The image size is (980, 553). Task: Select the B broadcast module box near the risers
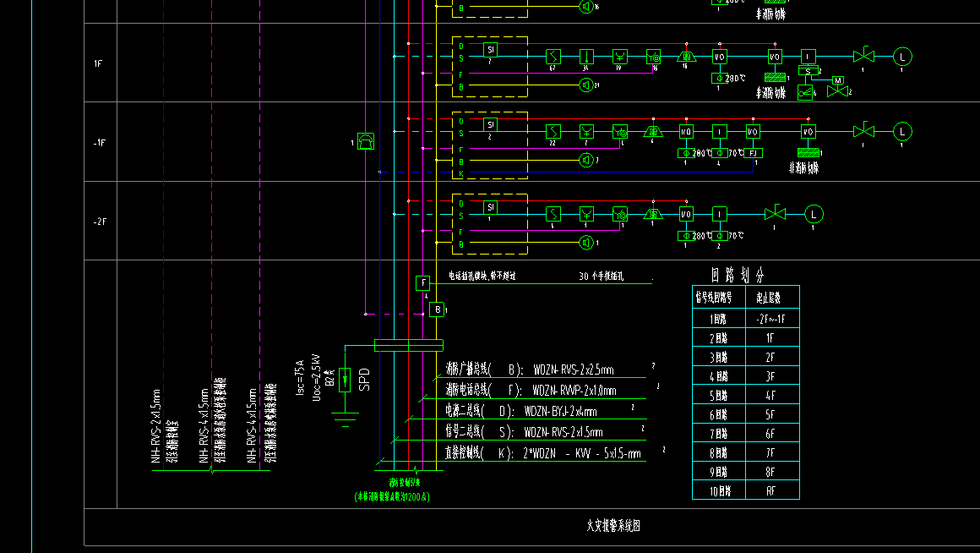pyautogui.click(x=437, y=309)
